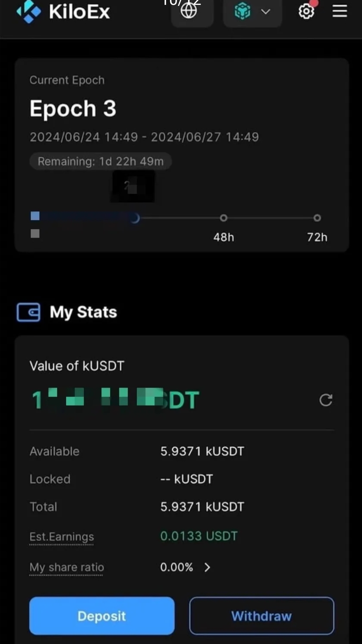Refresh the kUSDT value
The image size is (362, 644).
point(326,400)
